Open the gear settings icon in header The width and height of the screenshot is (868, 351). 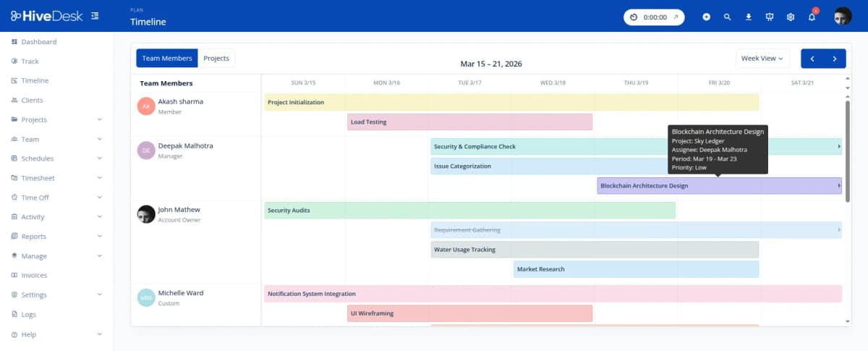(x=791, y=17)
